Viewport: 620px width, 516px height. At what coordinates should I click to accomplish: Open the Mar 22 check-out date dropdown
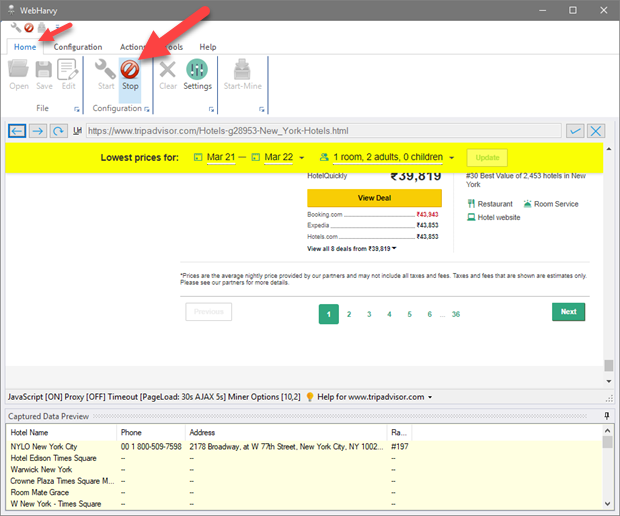279,158
